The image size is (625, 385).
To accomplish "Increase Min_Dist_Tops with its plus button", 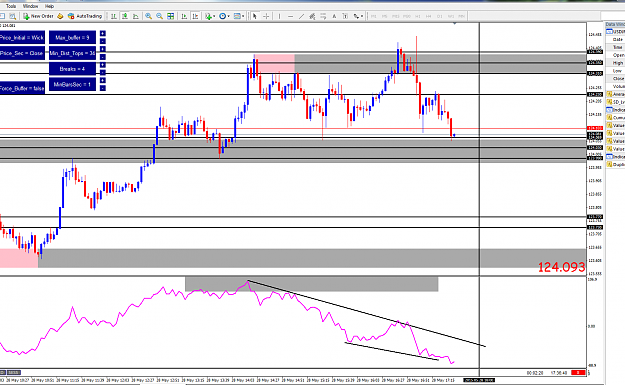I will point(102,49).
